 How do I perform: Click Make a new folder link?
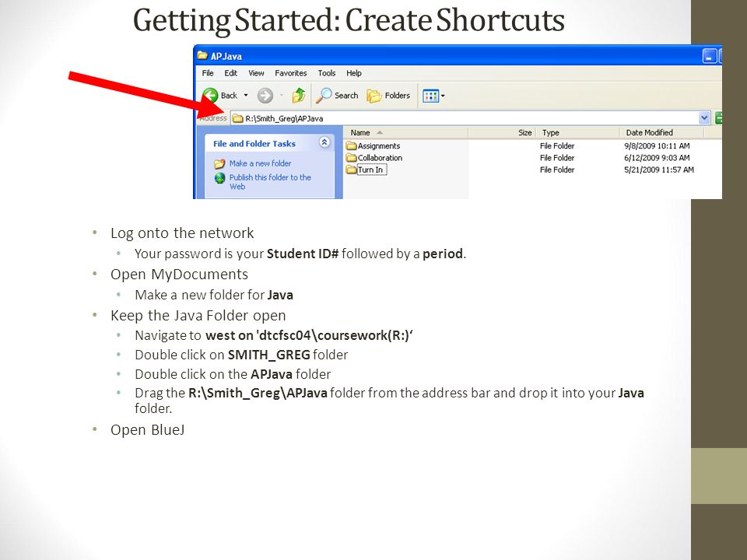(x=260, y=163)
